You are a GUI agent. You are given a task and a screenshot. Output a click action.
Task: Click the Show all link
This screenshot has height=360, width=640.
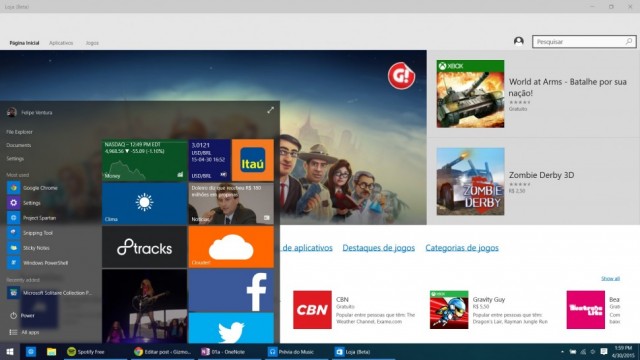pyautogui.click(x=610, y=278)
